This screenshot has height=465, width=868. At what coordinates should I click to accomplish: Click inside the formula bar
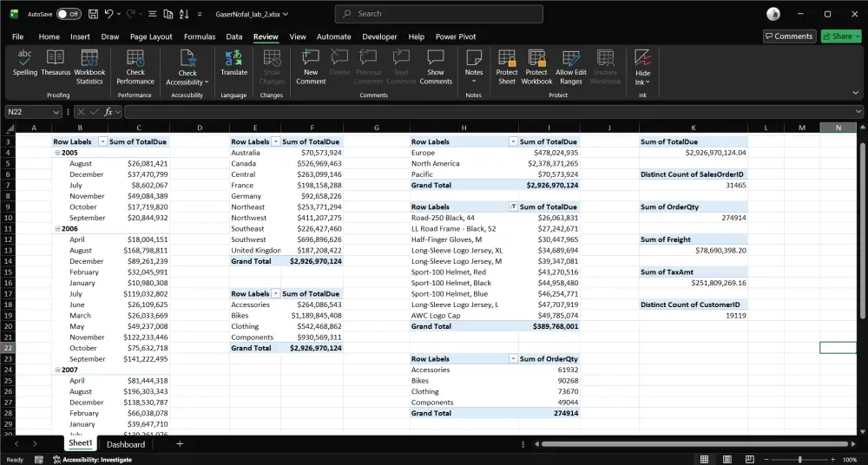(x=490, y=112)
